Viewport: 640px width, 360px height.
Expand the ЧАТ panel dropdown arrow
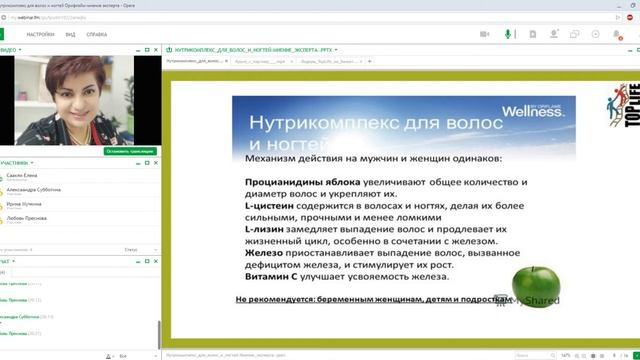coord(13,261)
